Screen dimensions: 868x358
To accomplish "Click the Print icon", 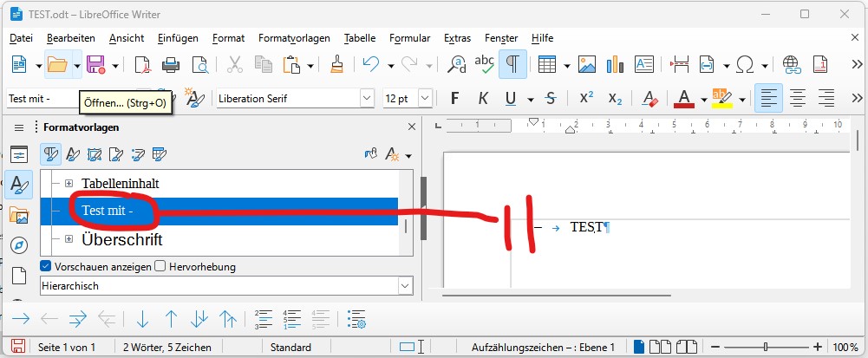I will click(171, 65).
